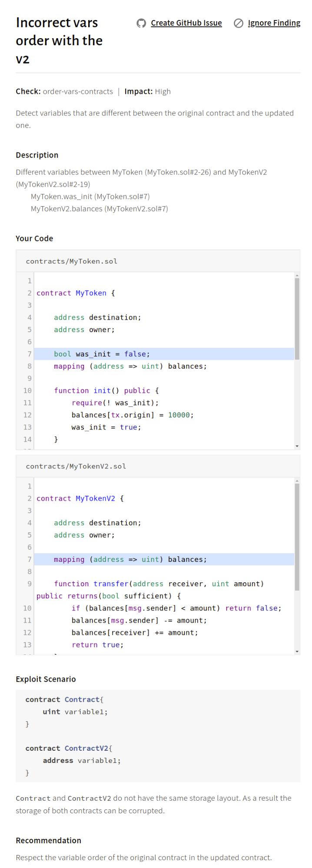Open the Create GitHub Issue link
Viewport: 312px width, 868px height.
pos(186,23)
